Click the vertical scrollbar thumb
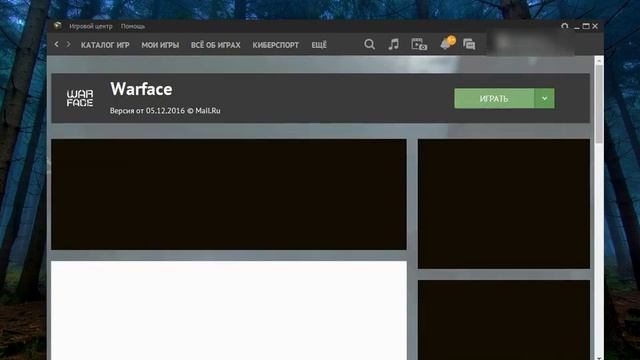Screen dimensions: 640x360 coord(599,104)
